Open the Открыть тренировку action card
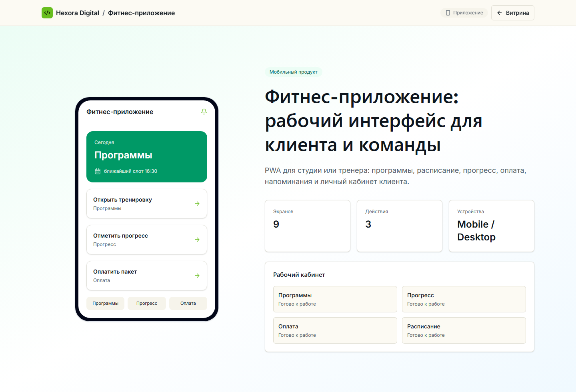Image resolution: width=576 pixels, height=392 pixels. 147,204
